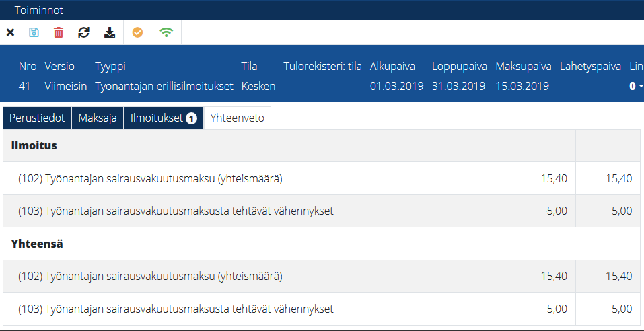
Task: Click the Työnantajan erillisilmoitukset type text
Action: pos(164,86)
